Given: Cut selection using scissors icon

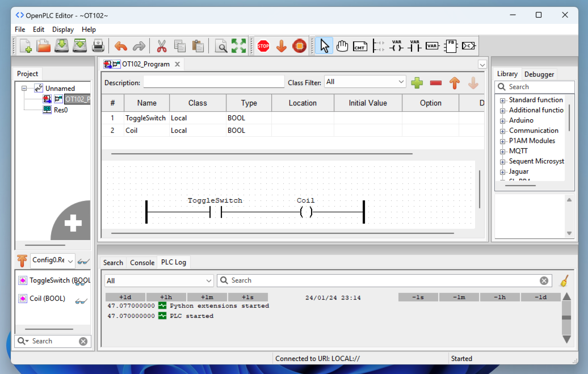Looking at the screenshot, I should pyautogui.click(x=162, y=46).
